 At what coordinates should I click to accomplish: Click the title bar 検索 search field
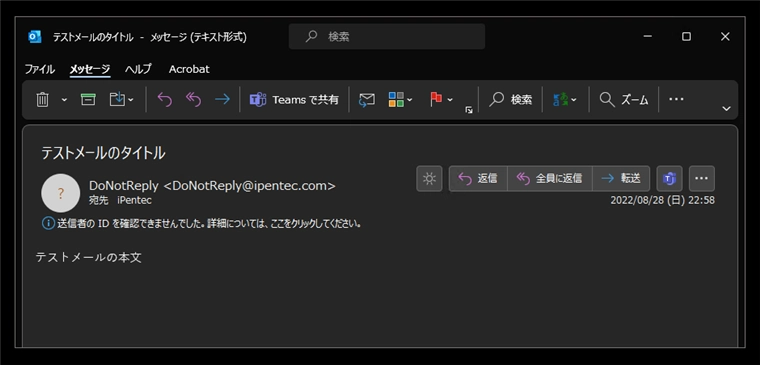pos(387,36)
